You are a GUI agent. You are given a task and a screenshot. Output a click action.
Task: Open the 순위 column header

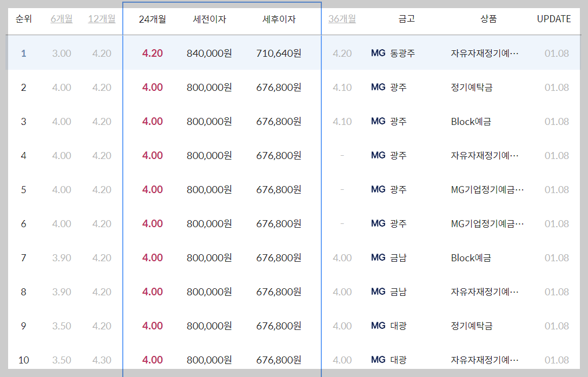click(22, 19)
